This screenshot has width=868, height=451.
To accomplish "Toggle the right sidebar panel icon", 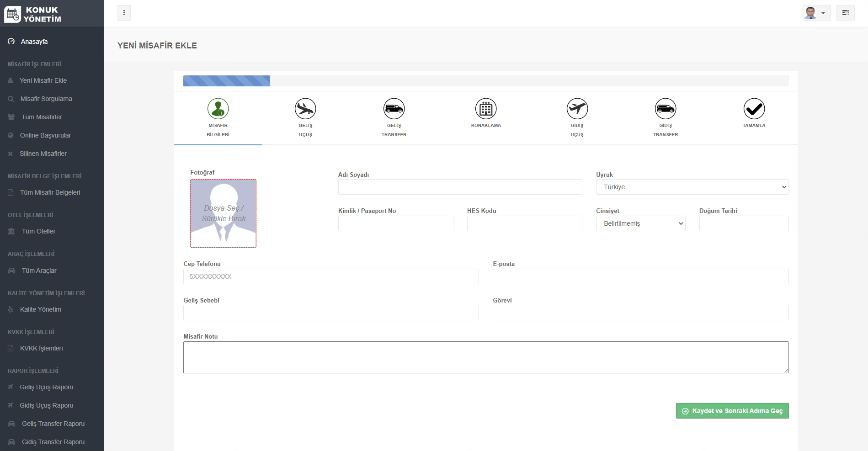I will click(x=845, y=13).
